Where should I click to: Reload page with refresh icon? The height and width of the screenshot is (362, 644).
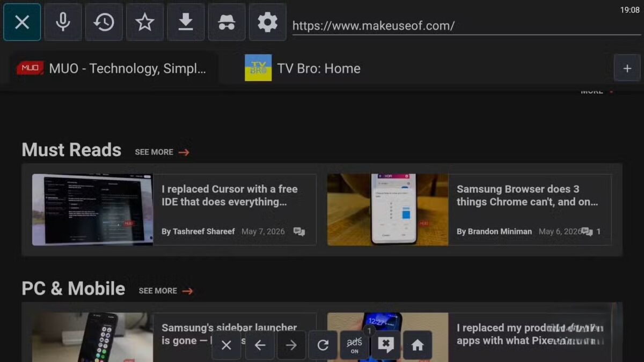click(x=323, y=345)
